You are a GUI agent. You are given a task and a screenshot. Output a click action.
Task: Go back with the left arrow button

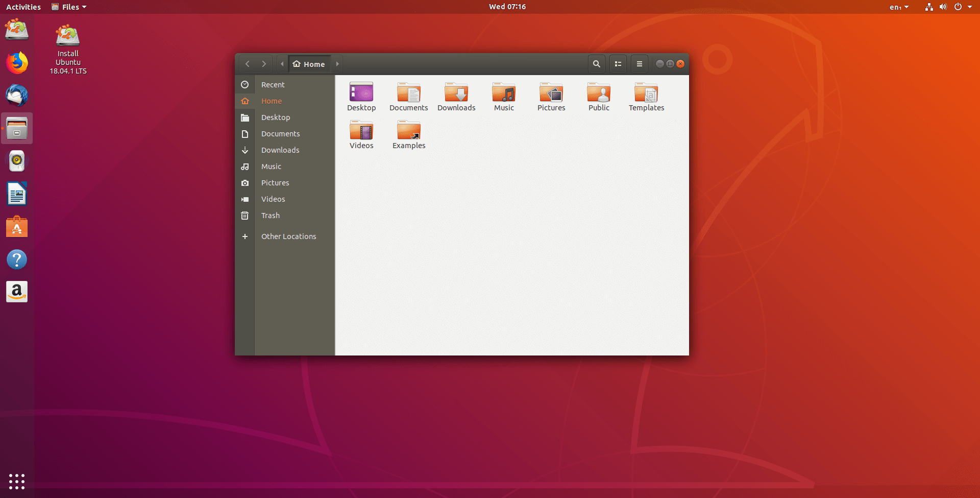pos(248,64)
